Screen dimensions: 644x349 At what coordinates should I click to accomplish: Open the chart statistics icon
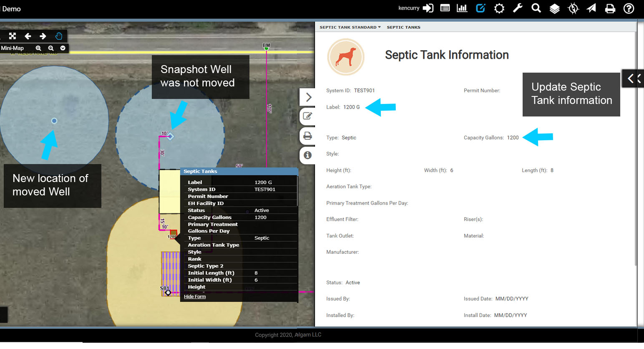click(x=462, y=8)
